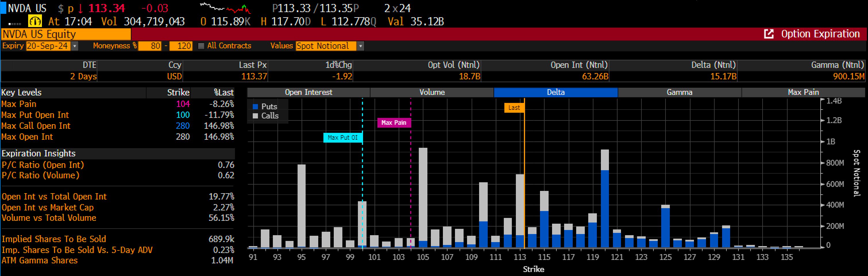Click the Last Px value 113.37
868x276 pixels.
pyautogui.click(x=254, y=76)
